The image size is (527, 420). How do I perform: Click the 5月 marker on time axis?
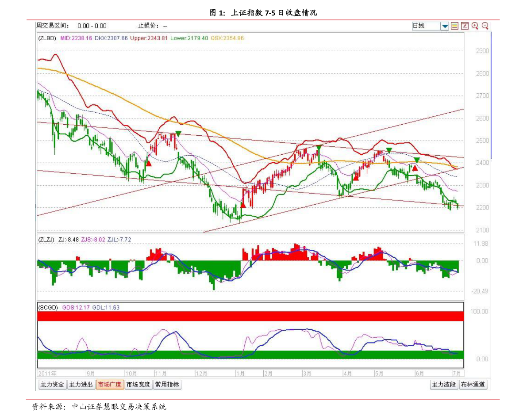[x=379, y=373]
